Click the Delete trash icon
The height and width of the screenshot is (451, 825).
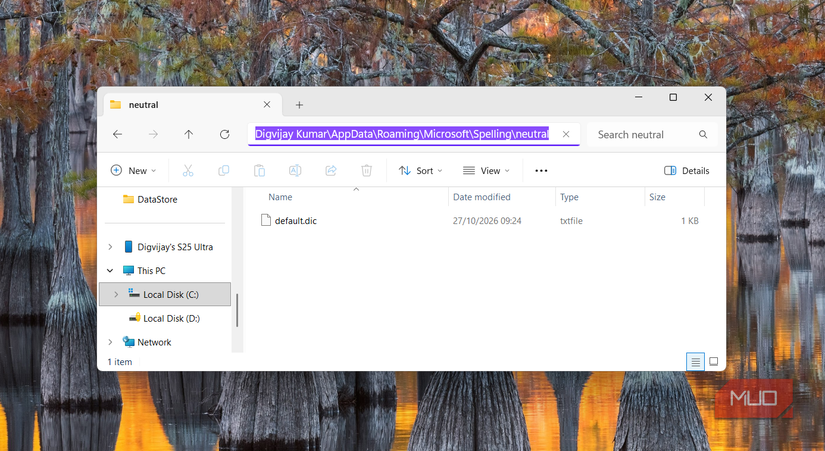point(367,171)
